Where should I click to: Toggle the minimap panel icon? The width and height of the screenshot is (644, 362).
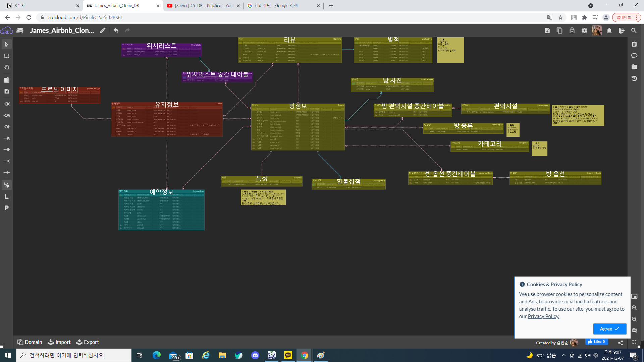coord(634,296)
